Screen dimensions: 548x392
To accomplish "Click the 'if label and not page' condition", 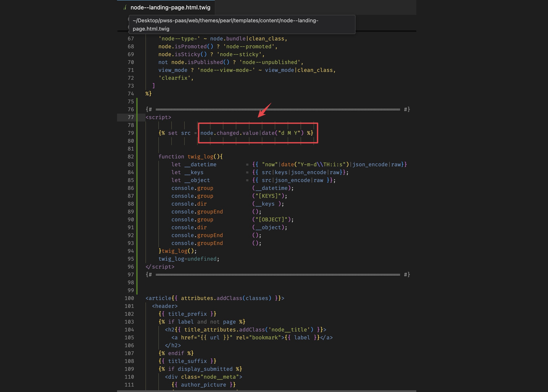I will pos(202,322).
